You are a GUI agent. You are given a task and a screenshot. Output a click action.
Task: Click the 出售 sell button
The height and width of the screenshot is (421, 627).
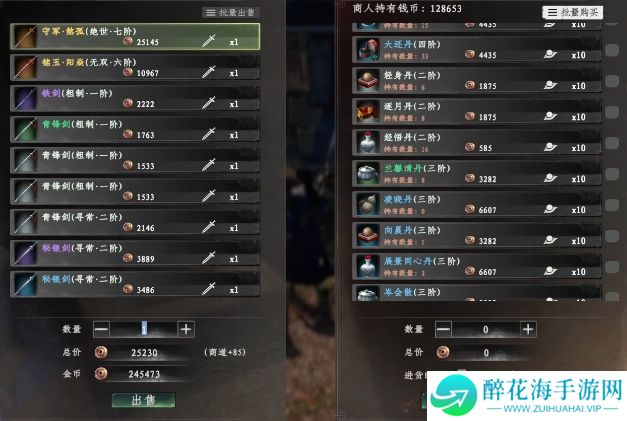[144, 400]
